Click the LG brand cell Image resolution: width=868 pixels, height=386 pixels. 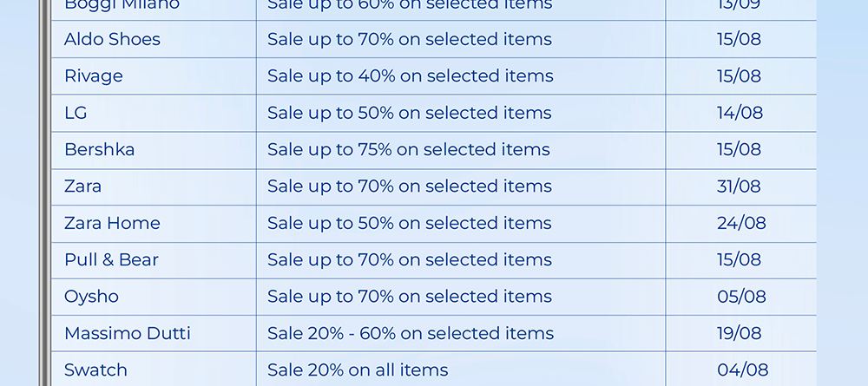76,113
